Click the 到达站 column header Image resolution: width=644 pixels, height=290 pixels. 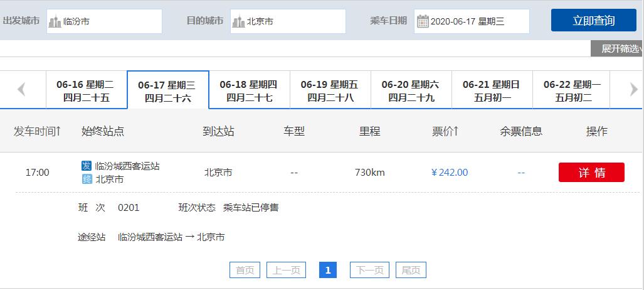point(218,131)
